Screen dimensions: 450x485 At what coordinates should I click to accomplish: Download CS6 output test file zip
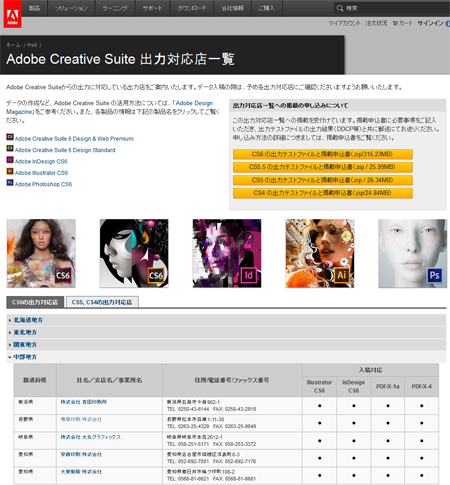tap(323, 154)
